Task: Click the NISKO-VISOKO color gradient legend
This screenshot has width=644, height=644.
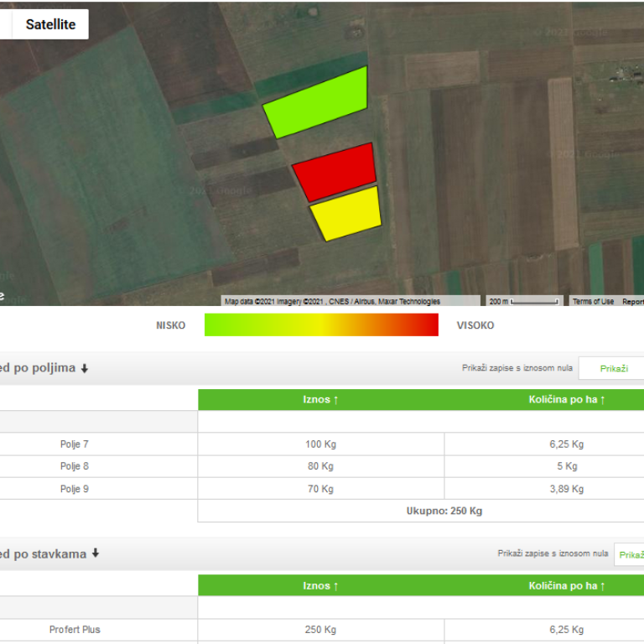Action: pos(321,325)
